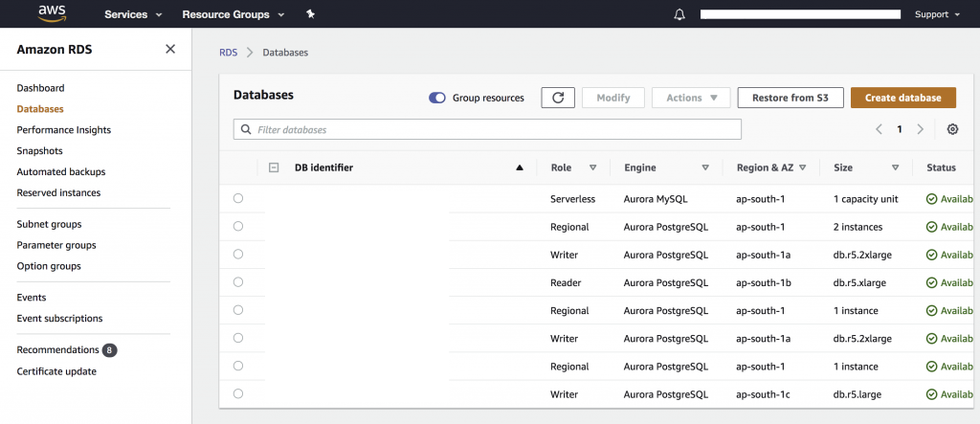Viewport: 980px width, 424px height.
Task: Go to next page arrow
Action: 920,129
